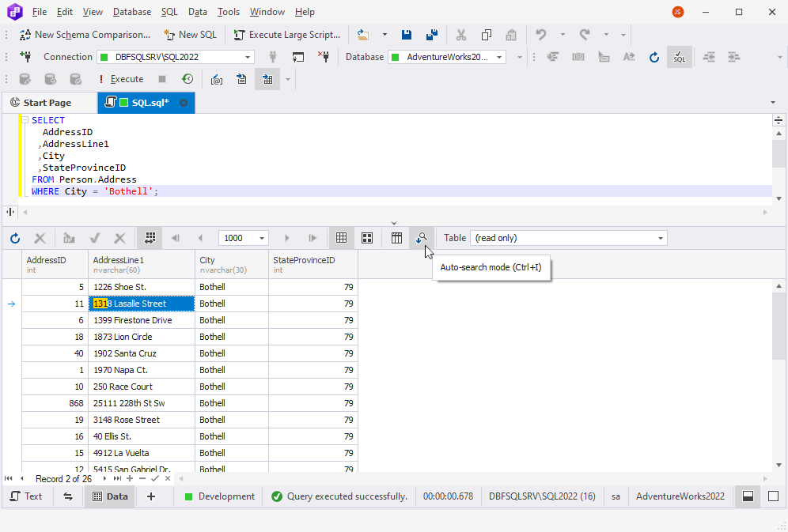The width and height of the screenshot is (788, 532).
Task: Open the Tools menu
Action: tap(229, 12)
